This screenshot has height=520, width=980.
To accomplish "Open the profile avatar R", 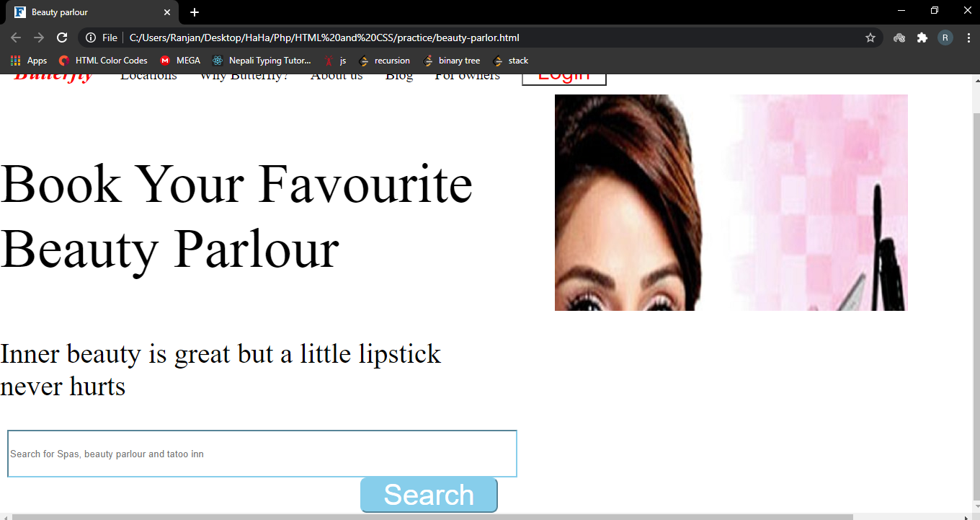I will click(x=945, y=38).
